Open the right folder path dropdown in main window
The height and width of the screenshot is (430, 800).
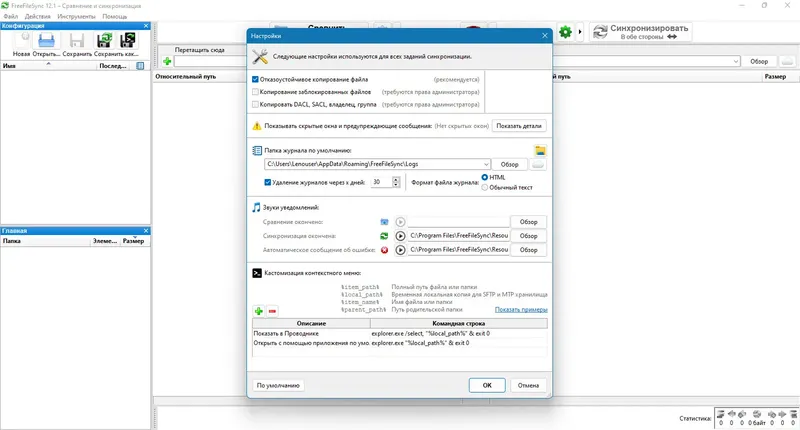pos(736,61)
